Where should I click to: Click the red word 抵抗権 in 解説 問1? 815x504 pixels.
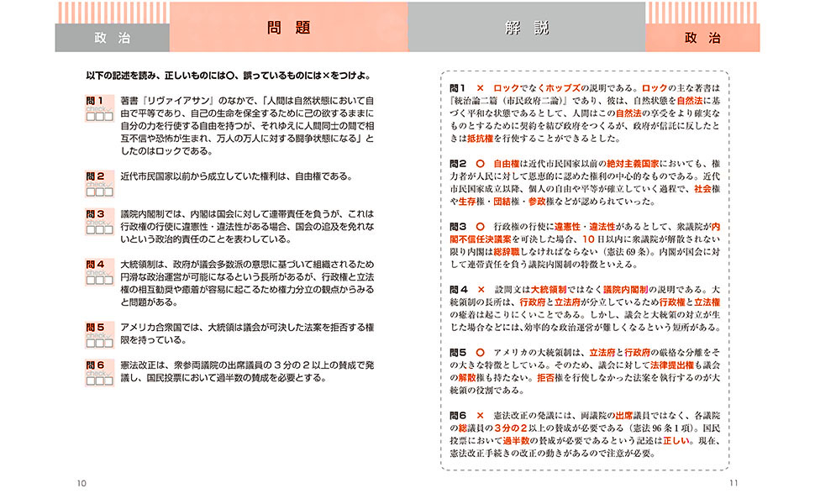point(481,139)
